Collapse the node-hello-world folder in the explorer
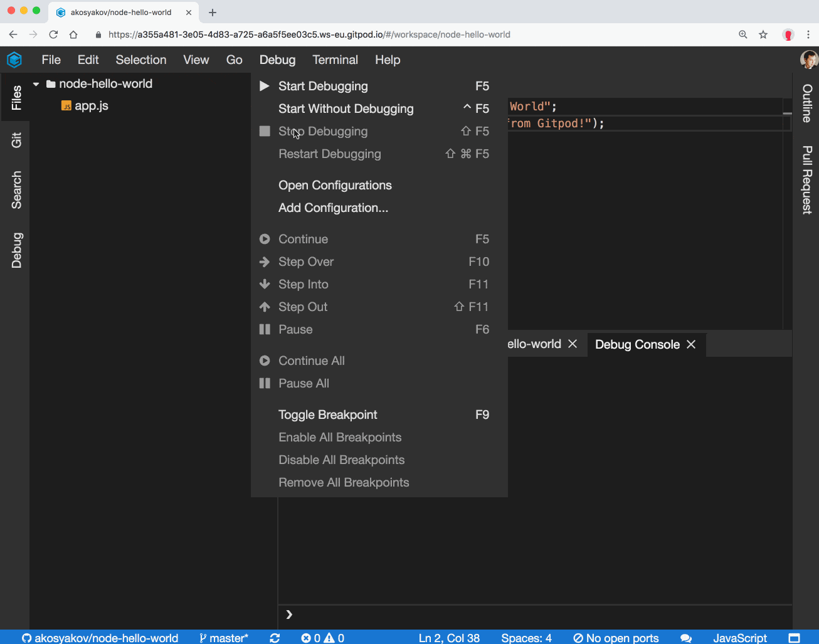The width and height of the screenshot is (819, 644). click(36, 83)
